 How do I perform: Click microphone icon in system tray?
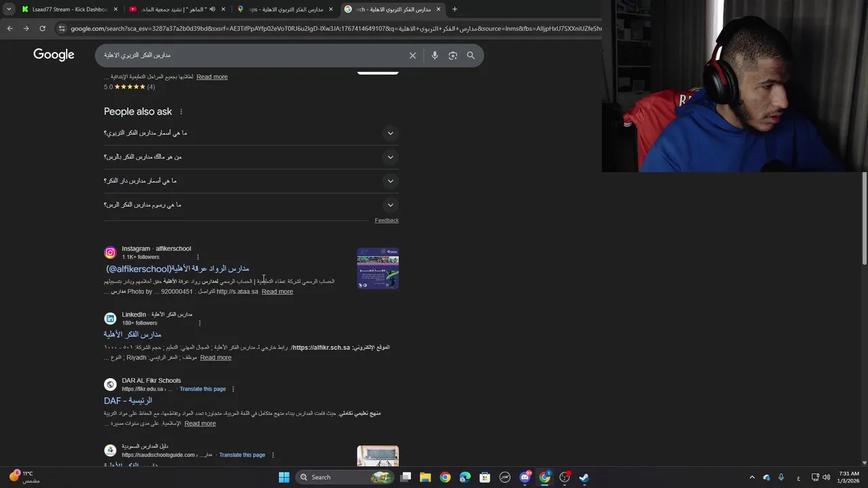pyautogui.click(x=781, y=477)
